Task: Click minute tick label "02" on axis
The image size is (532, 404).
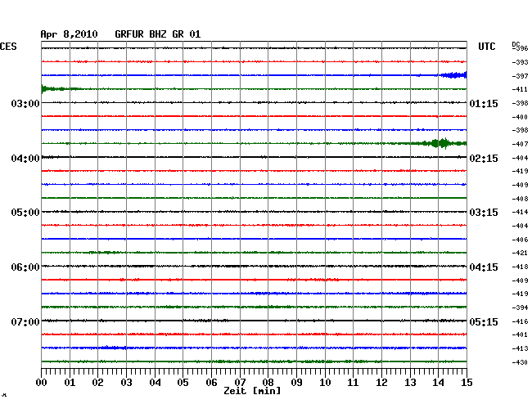Action: tap(97, 382)
